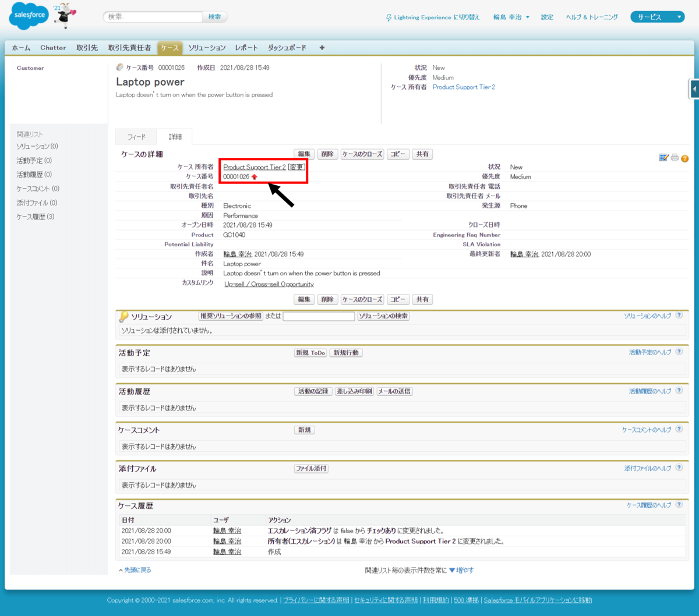Open プライバシーに関する声明 footer link

click(x=316, y=600)
